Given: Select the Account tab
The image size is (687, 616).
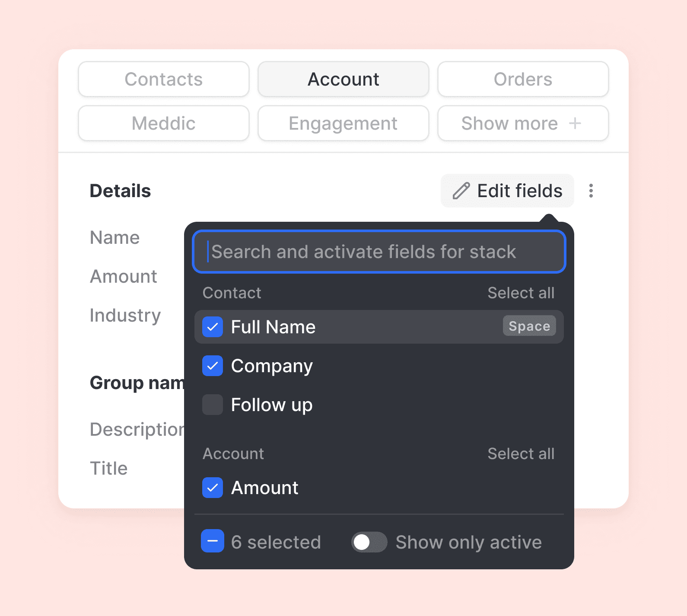Looking at the screenshot, I should coord(343,80).
